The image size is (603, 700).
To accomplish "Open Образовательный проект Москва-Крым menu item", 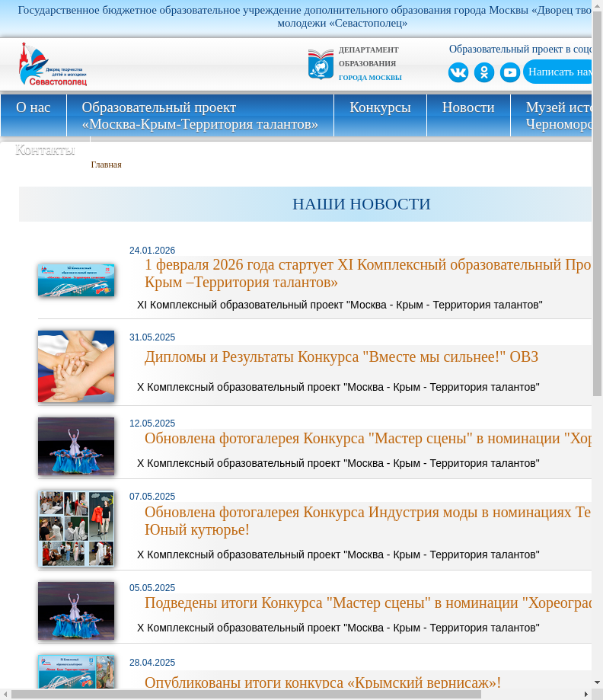I will (x=200, y=115).
